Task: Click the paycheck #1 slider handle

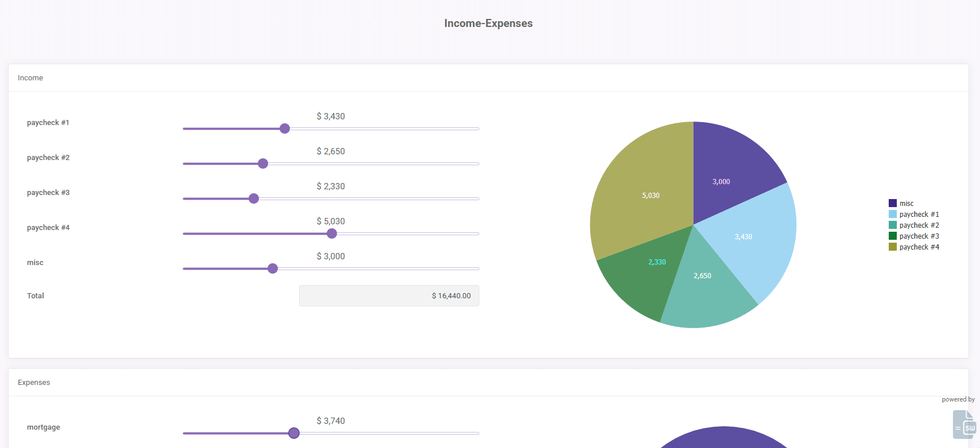Action: 285,128
